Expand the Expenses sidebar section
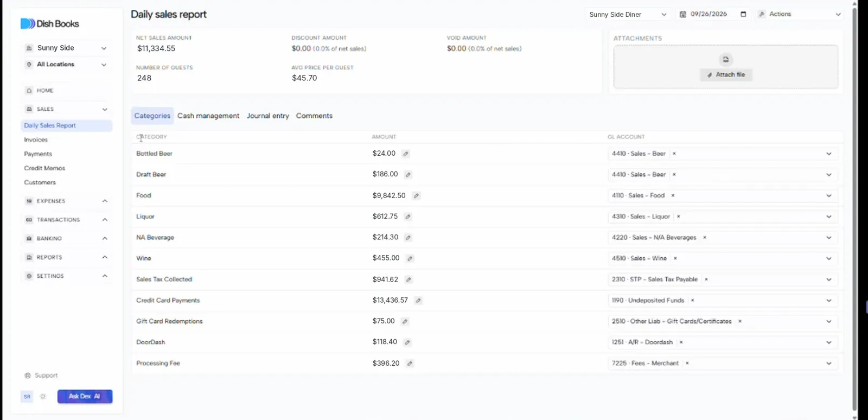This screenshot has width=868, height=420. pos(66,201)
